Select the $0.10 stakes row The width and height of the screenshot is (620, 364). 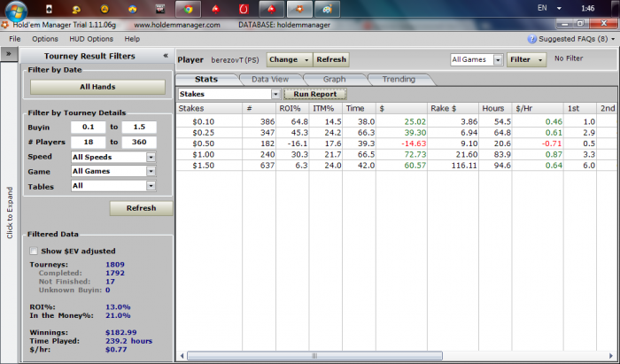[x=396, y=121]
